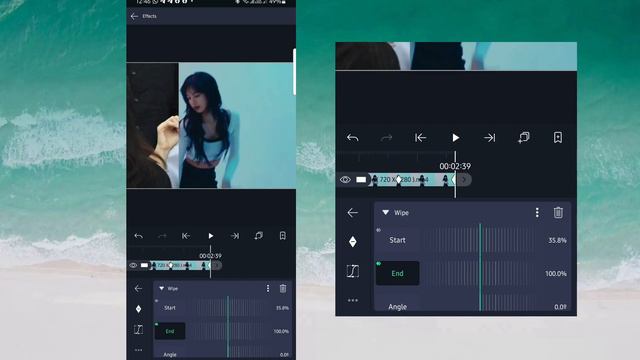Click undo icon on the phone screen
Image resolution: width=640 pixels, height=360 pixels.
tap(138, 236)
